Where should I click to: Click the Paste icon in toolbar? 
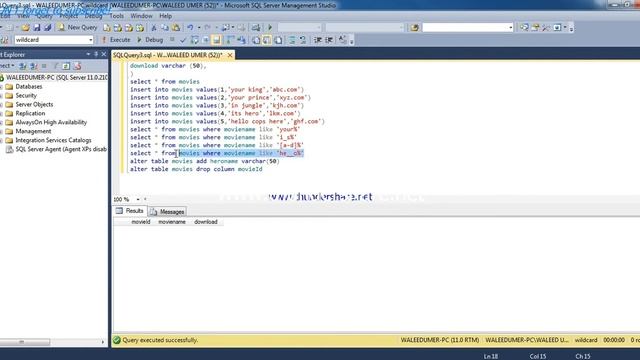coord(176,27)
